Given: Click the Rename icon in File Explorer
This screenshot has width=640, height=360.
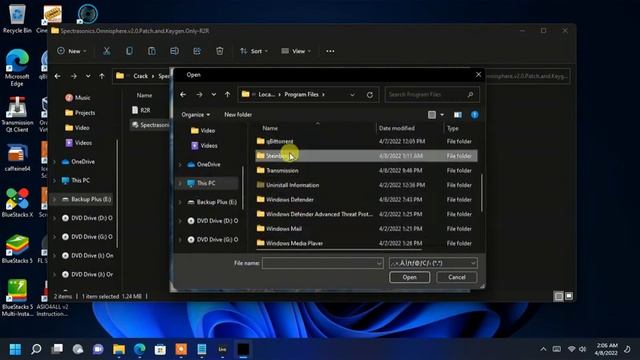Looking at the screenshot, I should (x=174, y=51).
